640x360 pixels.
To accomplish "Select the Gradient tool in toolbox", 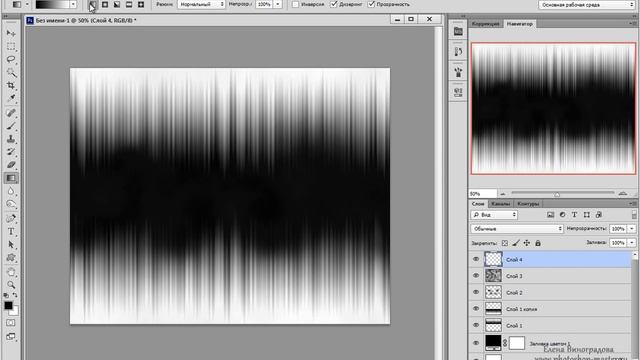I will [11, 178].
